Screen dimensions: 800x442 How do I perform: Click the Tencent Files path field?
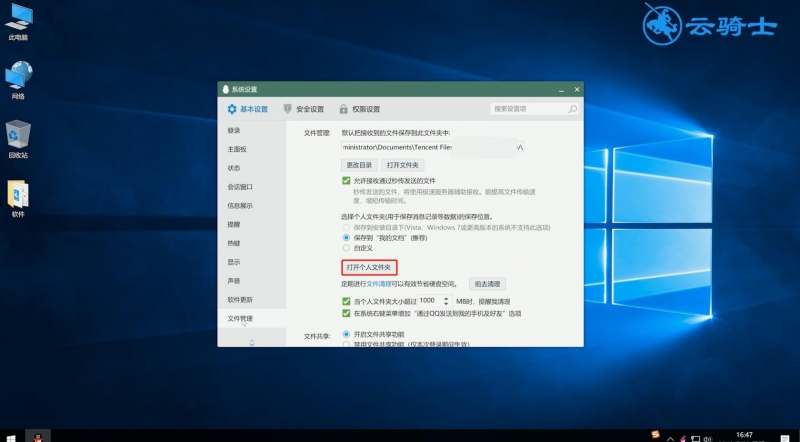point(432,147)
